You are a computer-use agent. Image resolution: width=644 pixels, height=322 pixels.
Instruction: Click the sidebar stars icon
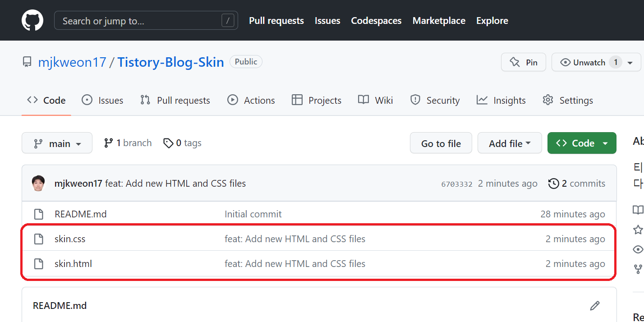[x=638, y=230]
